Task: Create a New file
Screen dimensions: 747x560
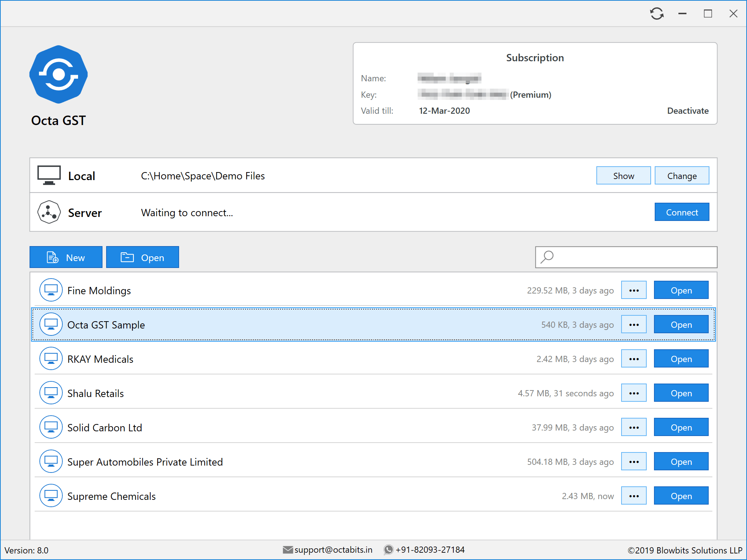Action: click(66, 257)
